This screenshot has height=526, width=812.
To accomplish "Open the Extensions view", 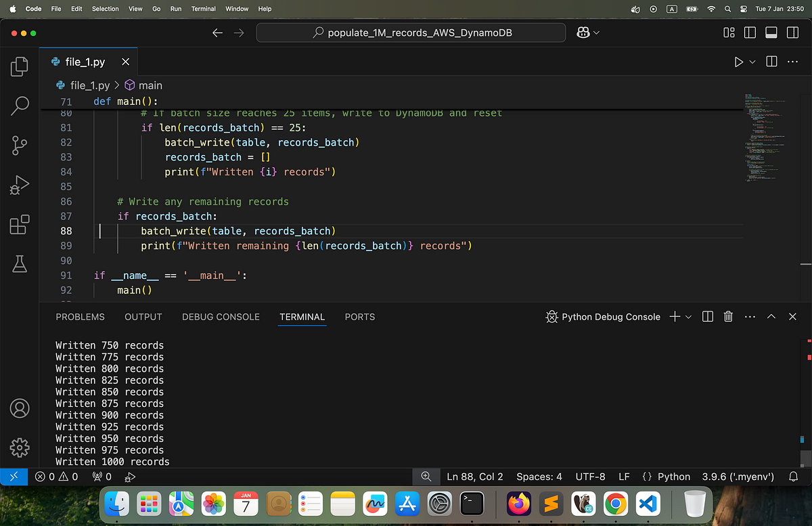I will click(20, 224).
